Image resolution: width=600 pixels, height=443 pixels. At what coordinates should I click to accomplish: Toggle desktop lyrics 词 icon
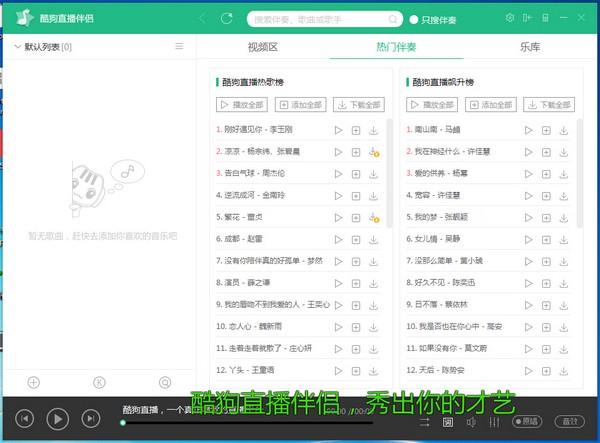click(448, 422)
